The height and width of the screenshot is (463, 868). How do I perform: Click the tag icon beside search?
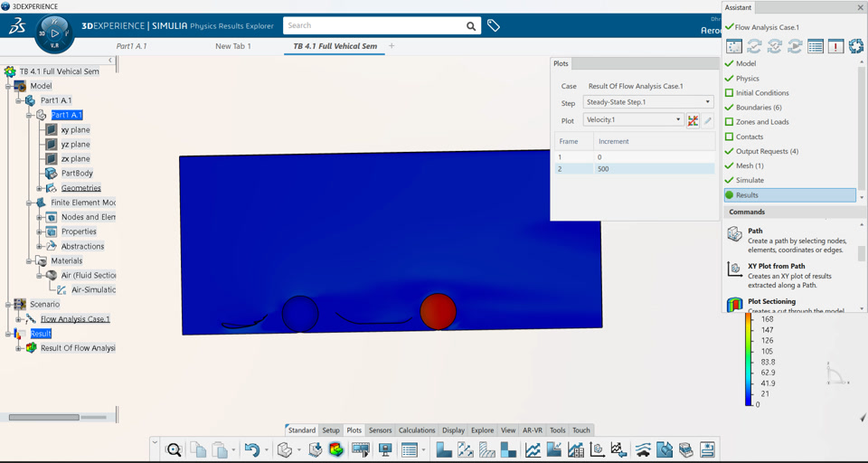[x=494, y=25]
